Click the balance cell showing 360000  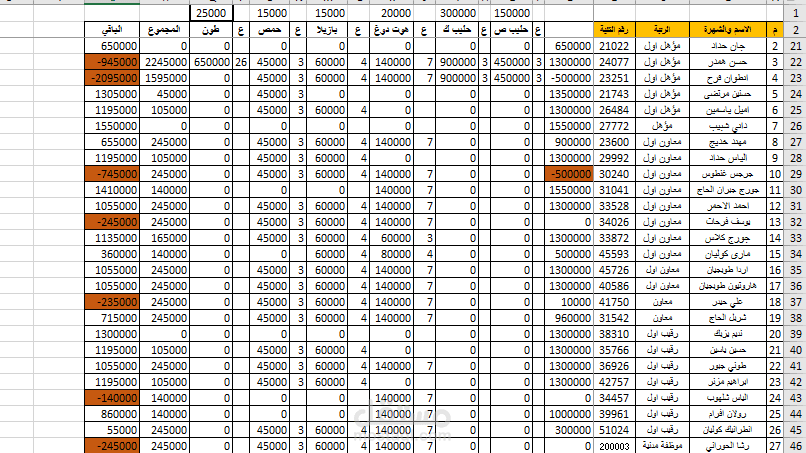pos(112,254)
